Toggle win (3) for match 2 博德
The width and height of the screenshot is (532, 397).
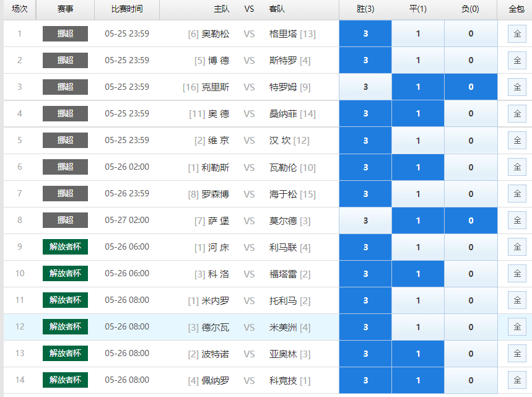pos(365,60)
